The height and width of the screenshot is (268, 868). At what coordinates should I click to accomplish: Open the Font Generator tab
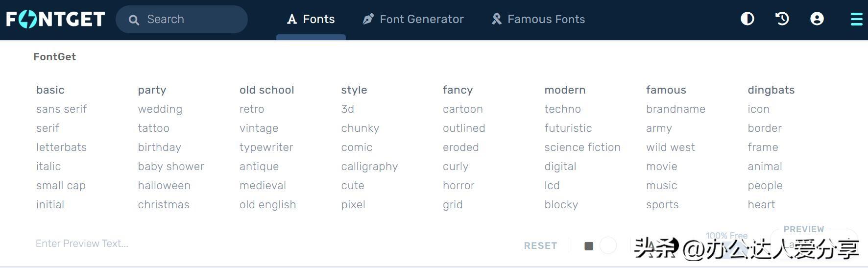tap(421, 19)
